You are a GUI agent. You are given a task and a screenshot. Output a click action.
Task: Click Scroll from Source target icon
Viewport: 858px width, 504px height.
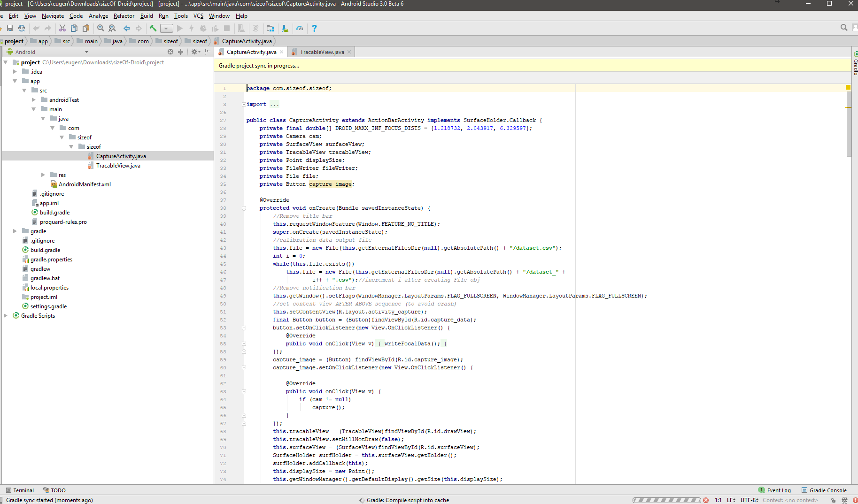tap(170, 52)
